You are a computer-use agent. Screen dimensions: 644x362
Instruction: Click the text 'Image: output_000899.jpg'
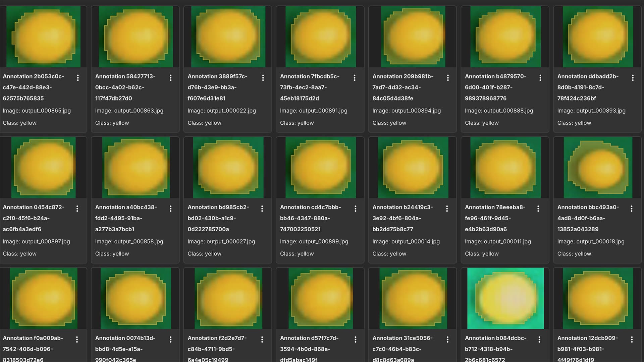point(314,241)
